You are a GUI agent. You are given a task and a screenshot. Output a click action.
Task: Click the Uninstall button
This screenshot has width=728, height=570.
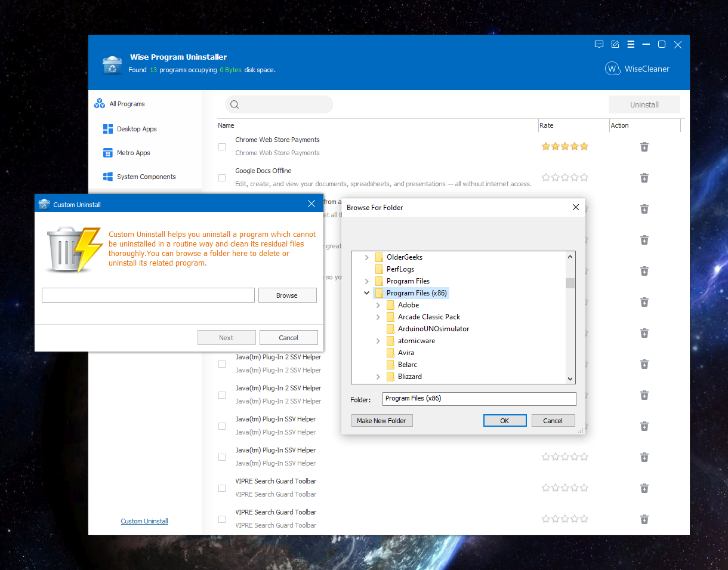pyautogui.click(x=644, y=104)
